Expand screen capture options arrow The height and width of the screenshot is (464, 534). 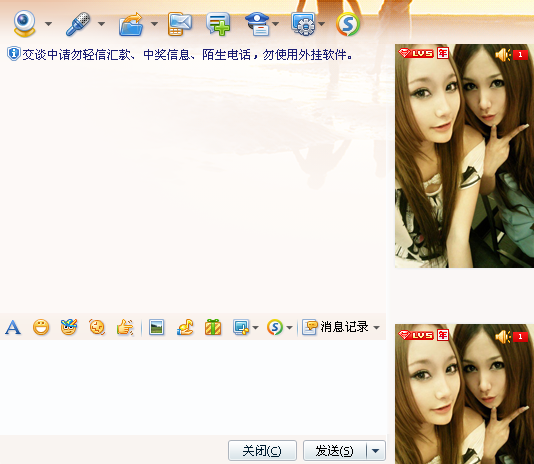point(255,328)
